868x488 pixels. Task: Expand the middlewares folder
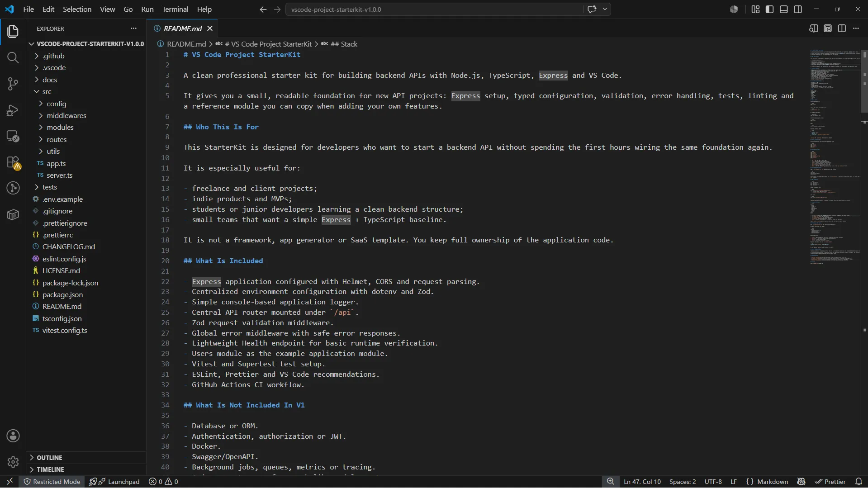[x=86, y=115]
